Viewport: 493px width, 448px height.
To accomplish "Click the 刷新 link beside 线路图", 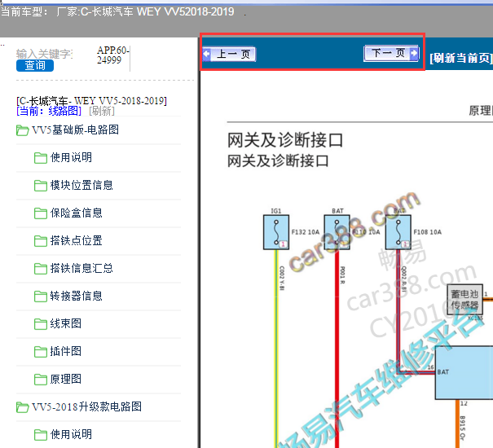I will click(x=102, y=111).
